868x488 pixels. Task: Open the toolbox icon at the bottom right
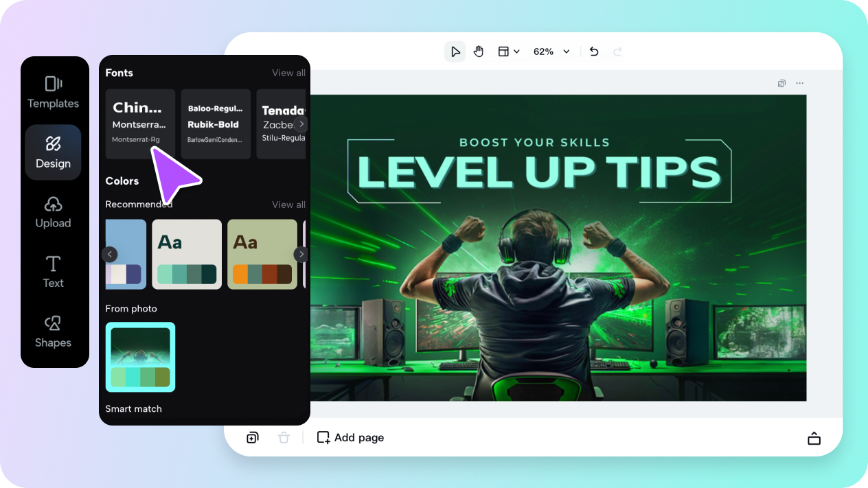pyautogui.click(x=814, y=438)
